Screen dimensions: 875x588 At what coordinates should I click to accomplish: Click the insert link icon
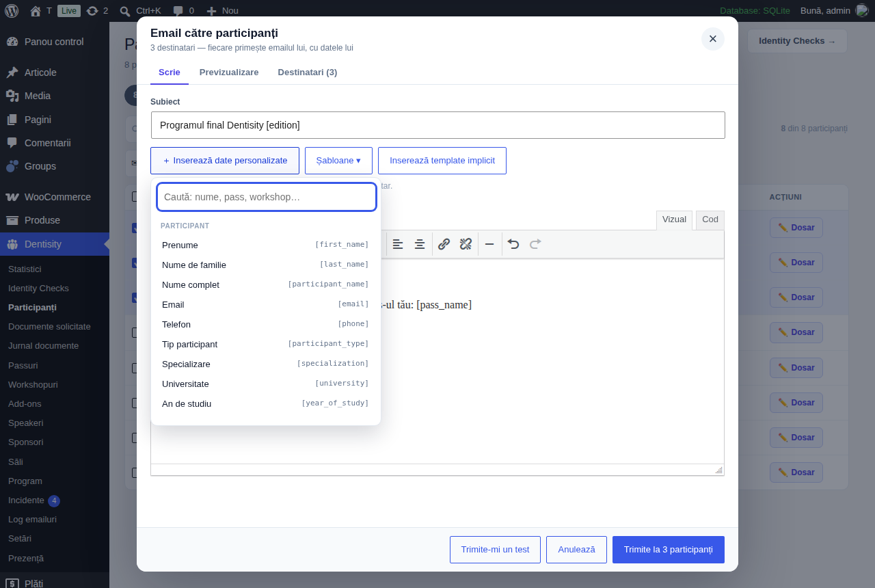[444, 244]
